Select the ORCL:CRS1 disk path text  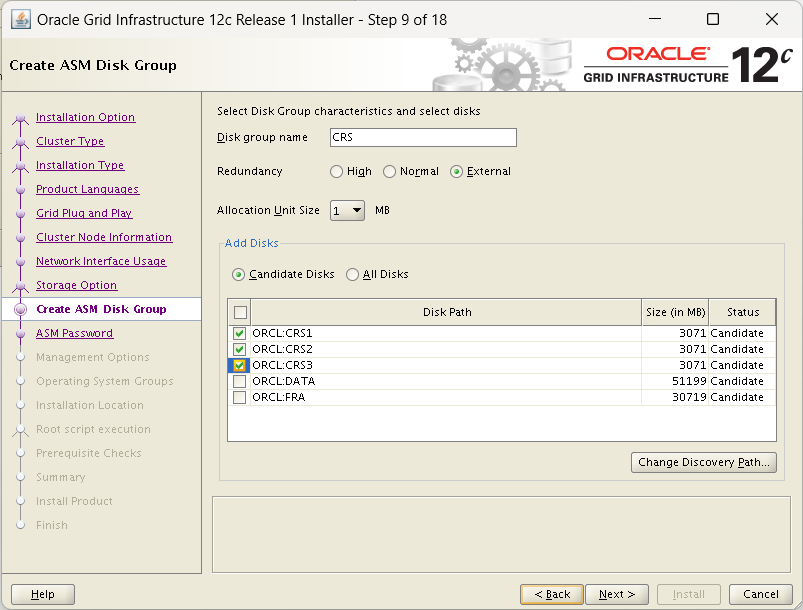282,333
